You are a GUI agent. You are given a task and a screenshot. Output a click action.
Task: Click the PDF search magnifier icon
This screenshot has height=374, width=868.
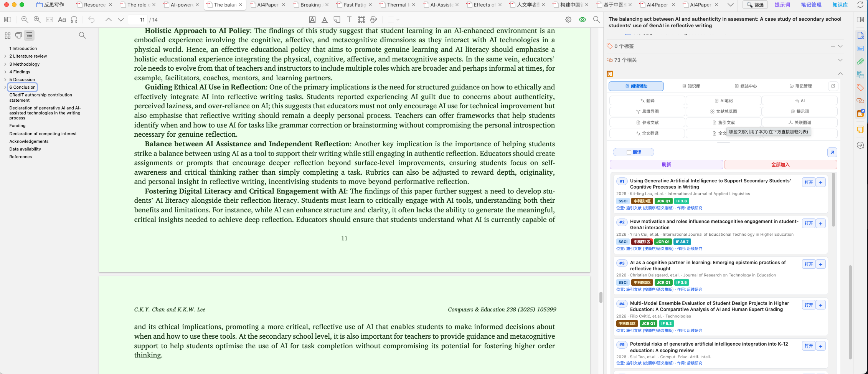point(596,20)
